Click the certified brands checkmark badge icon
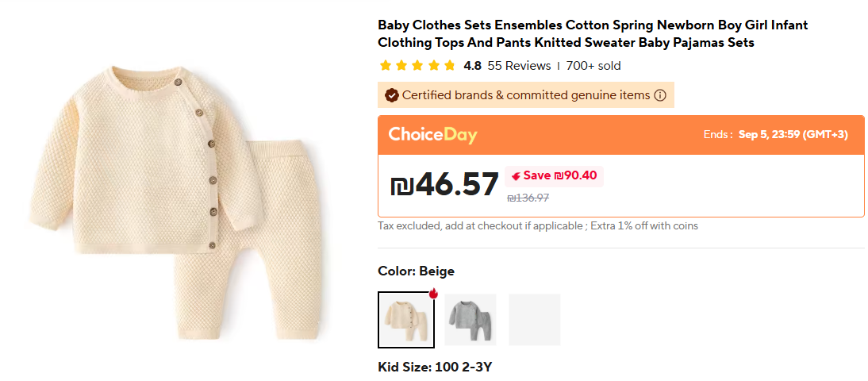Image resolution: width=868 pixels, height=381 pixels. 391,95
